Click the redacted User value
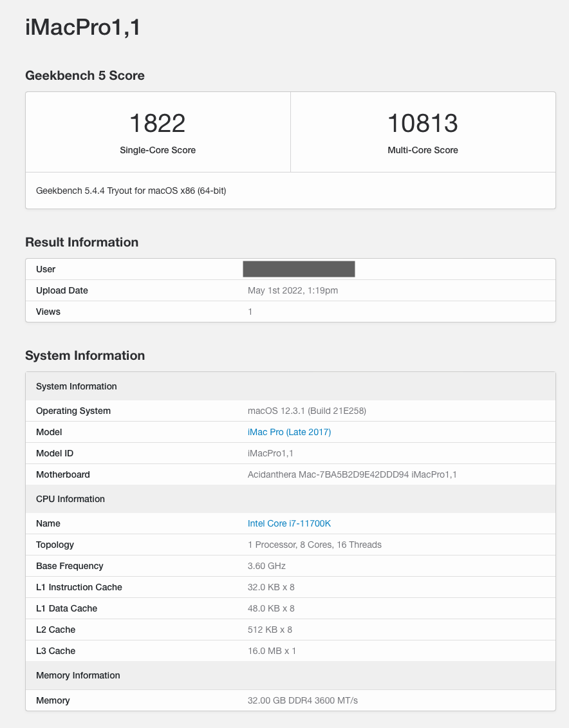 (299, 269)
